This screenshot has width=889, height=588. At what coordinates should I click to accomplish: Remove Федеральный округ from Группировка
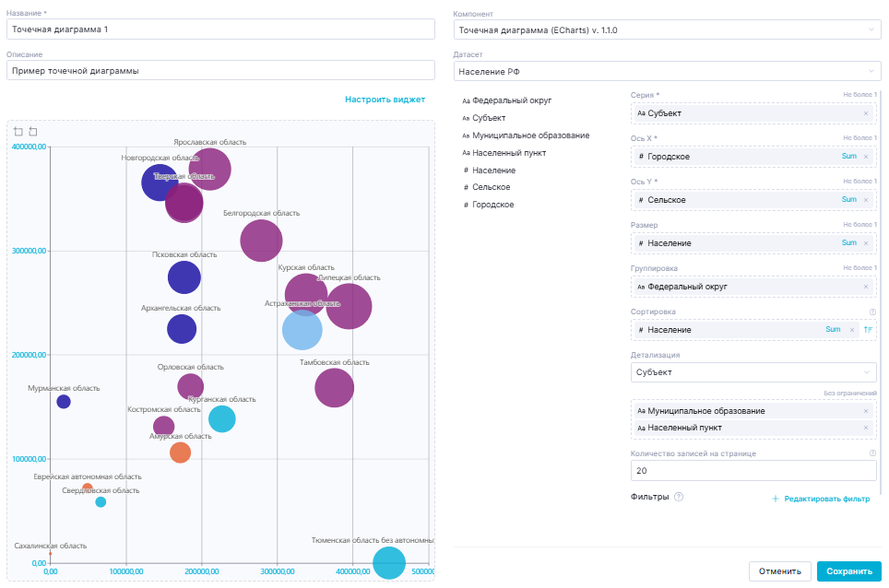pyautogui.click(x=865, y=287)
